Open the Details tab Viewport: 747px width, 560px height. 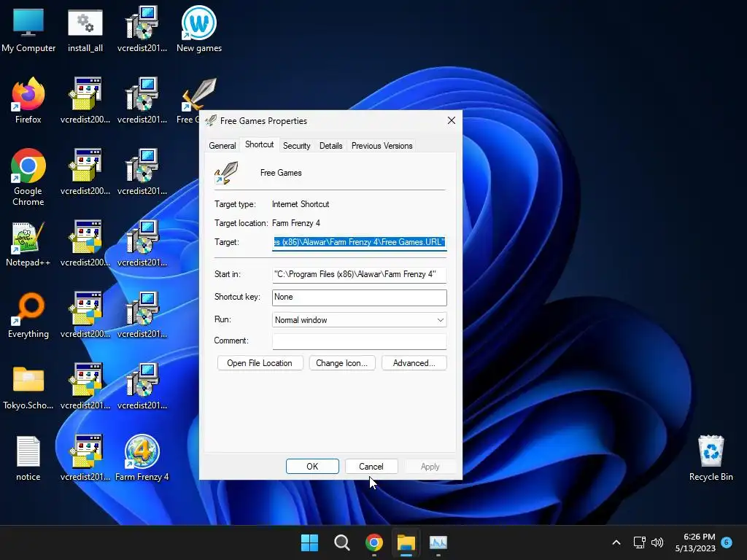[x=330, y=146]
